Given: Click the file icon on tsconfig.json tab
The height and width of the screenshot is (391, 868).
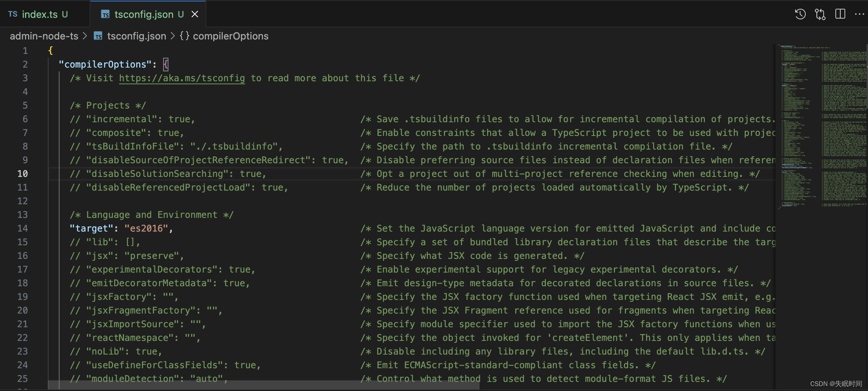Looking at the screenshot, I should pos(105,14).
